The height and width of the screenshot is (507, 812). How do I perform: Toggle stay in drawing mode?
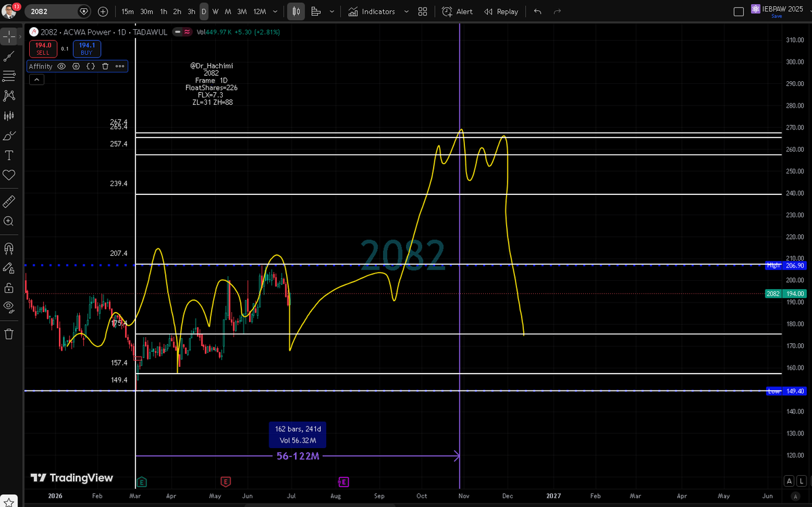point(9,267)
